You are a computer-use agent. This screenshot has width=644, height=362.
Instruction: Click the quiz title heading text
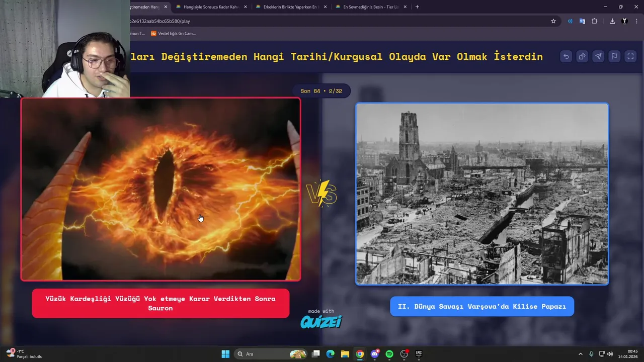[x=337, y=56]
